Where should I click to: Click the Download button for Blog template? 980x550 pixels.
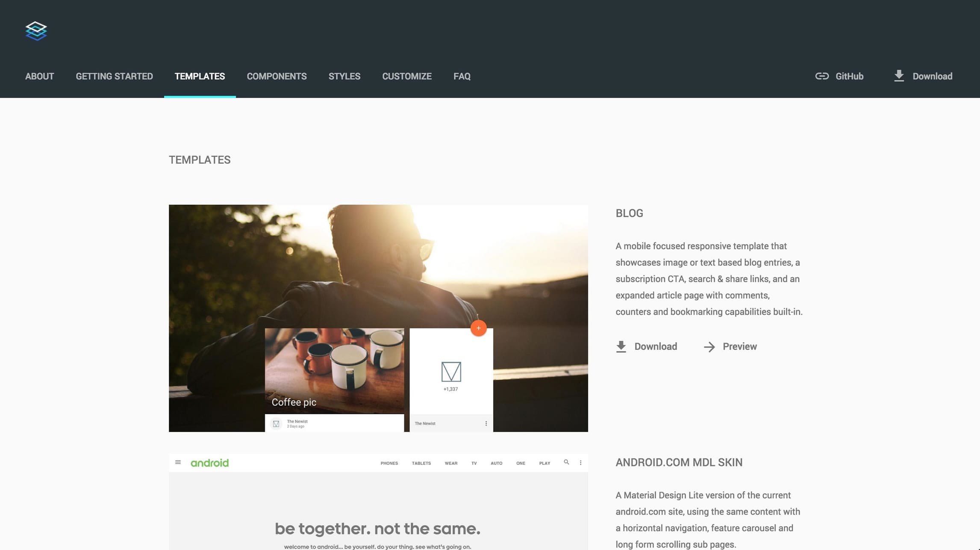[x=646, y=347]
